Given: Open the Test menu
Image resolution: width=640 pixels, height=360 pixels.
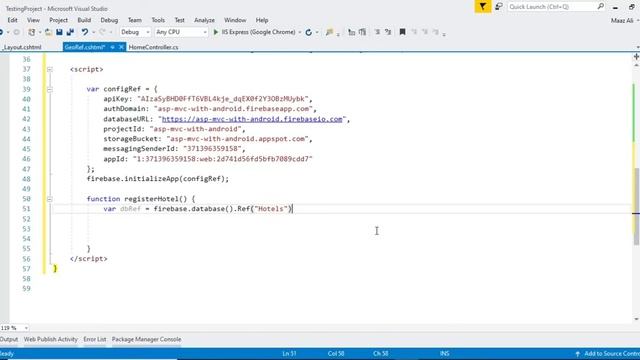Looking at the screenshot, I should (180, 20).
